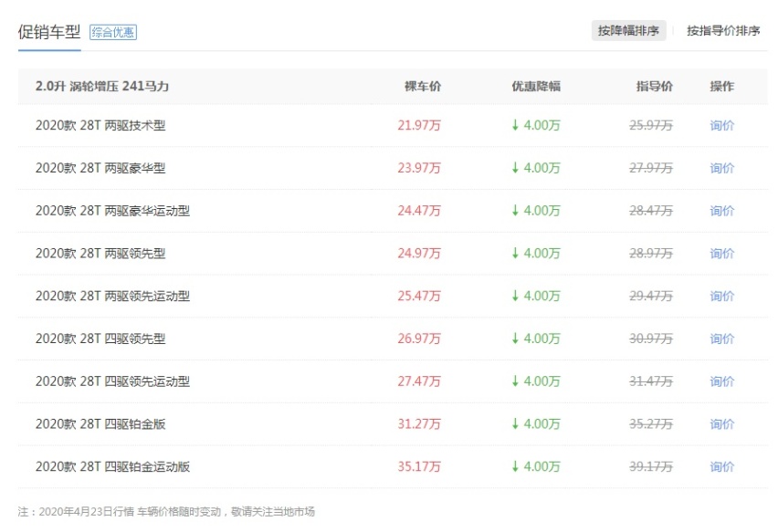The image size is (778, 532).
Task: Click the 4.00万 discount in 四驱铂金运动版 row
Action: (x=536, y=466)
